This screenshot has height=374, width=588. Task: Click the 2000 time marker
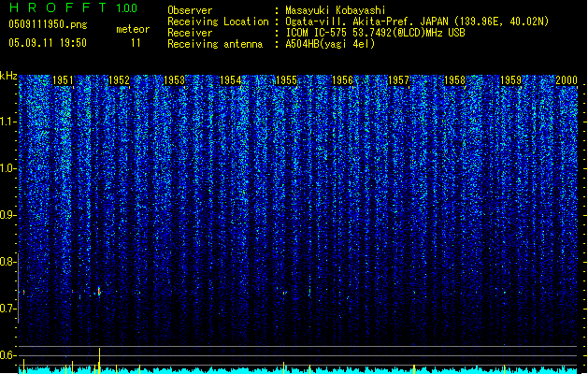coord(566,79)
